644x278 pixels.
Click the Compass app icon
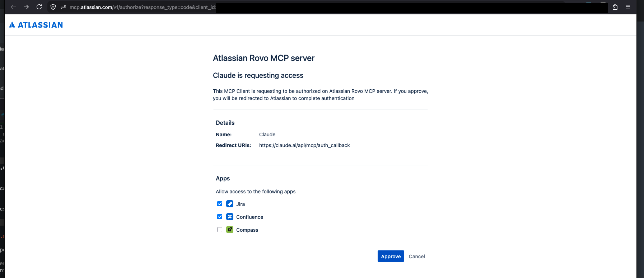click(230, 230)
